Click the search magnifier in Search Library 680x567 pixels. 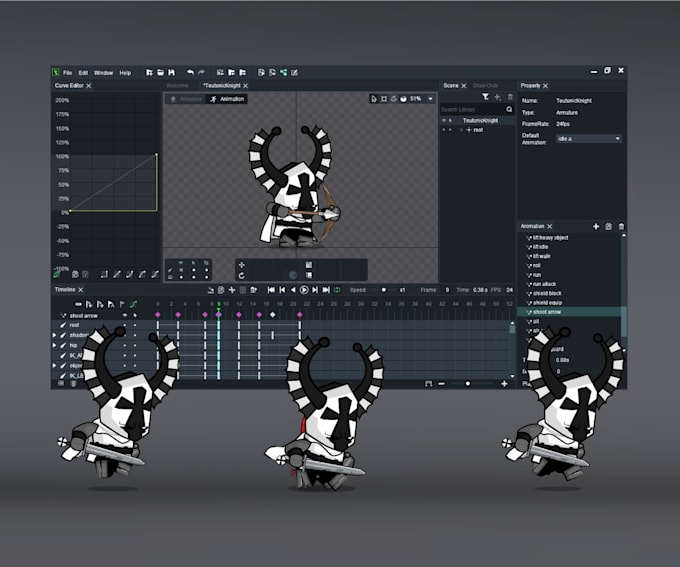509,109
